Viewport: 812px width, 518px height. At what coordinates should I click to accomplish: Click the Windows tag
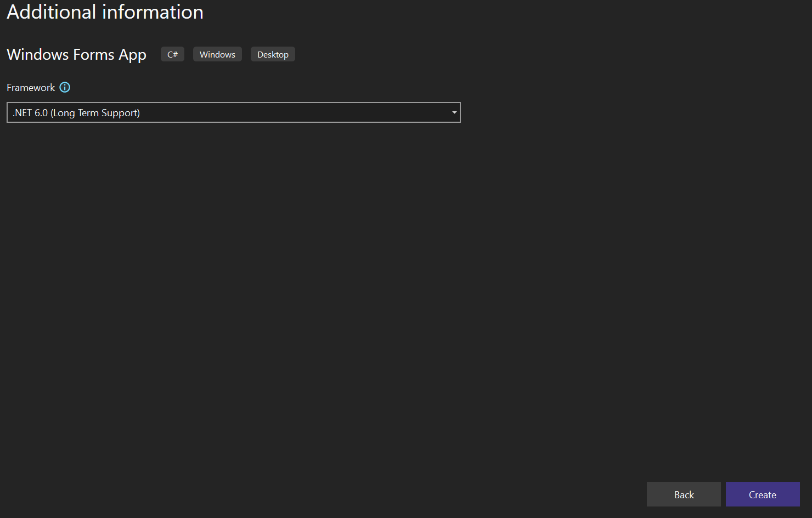click(217, 54)
